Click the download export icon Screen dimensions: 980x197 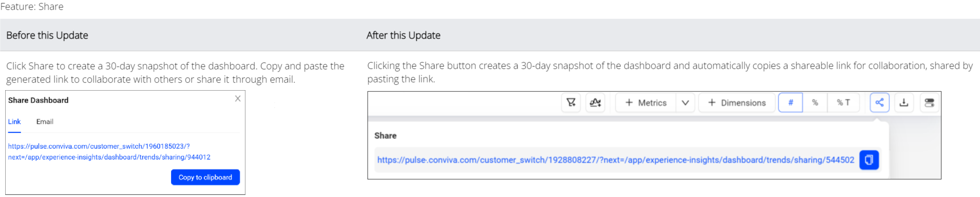[x=904, y=103]
